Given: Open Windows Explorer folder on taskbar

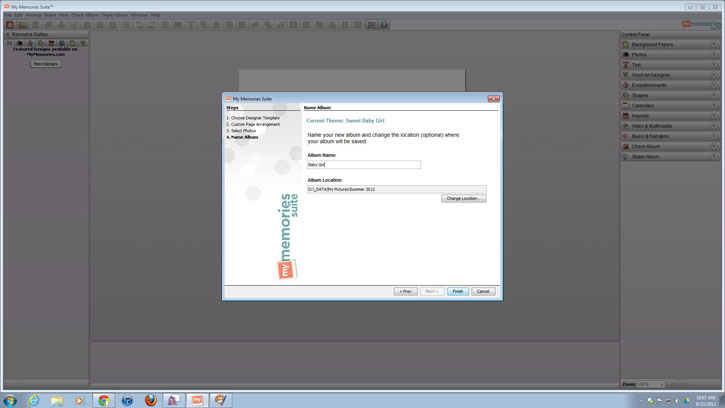Looking at the screenshot, I should [57, 400].
